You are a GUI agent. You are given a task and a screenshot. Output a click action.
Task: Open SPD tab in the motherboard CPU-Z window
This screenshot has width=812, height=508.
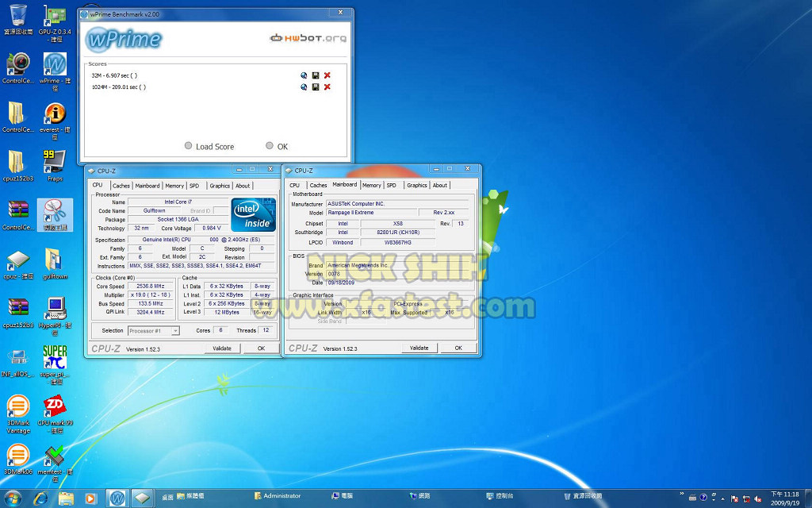click(x=391, y=186)
